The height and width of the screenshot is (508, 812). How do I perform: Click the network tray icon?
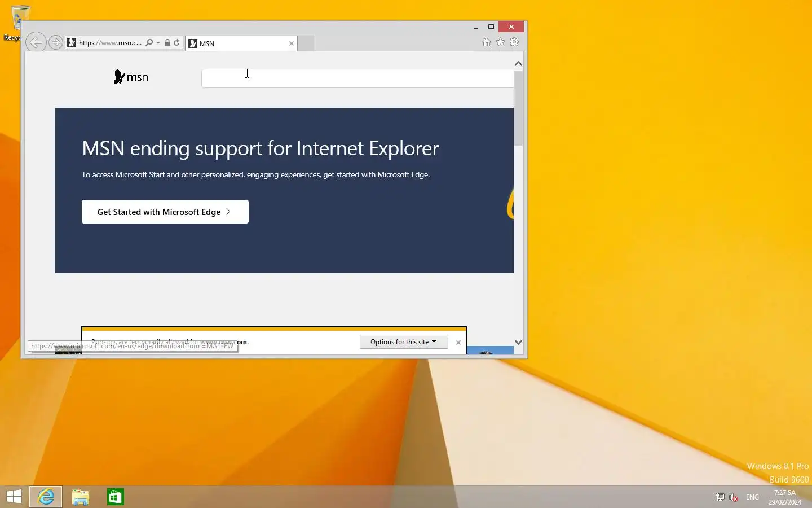[720, 497]
